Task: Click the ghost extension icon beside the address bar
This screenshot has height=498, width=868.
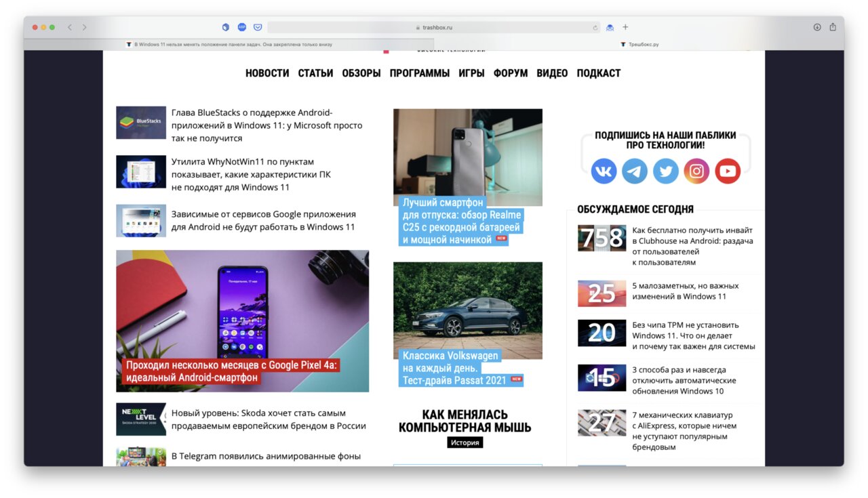Action: coord(610,27)
